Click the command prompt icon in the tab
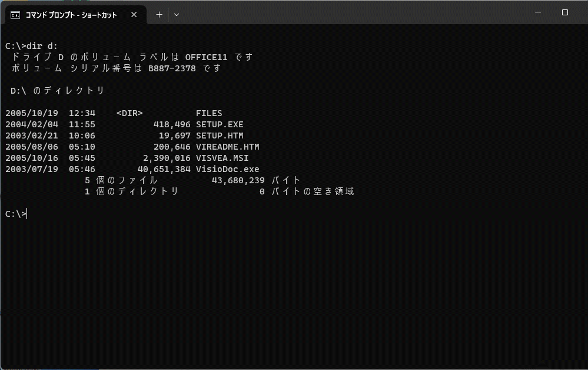The width and height of the screenshot is (588, 370). [15, 15]
